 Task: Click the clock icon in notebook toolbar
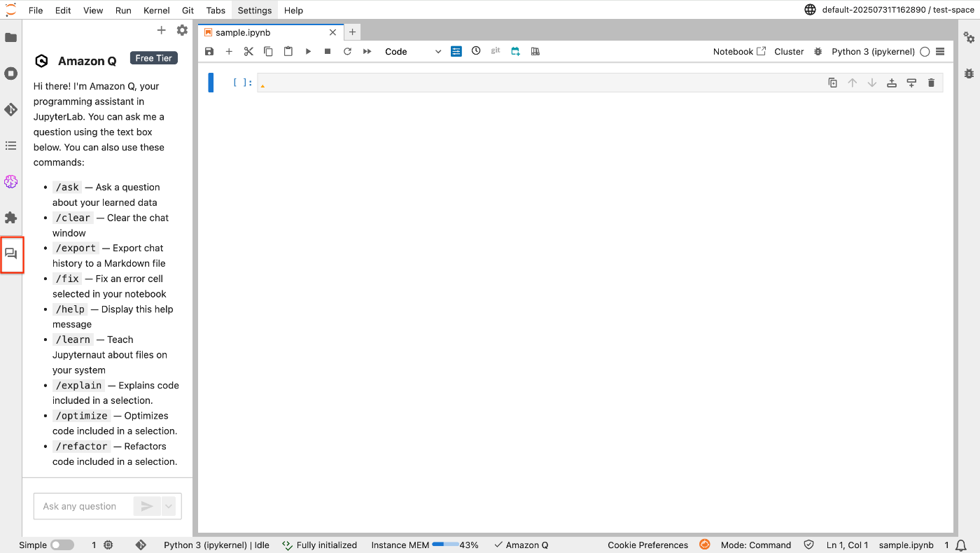click(x=476, y=50)
